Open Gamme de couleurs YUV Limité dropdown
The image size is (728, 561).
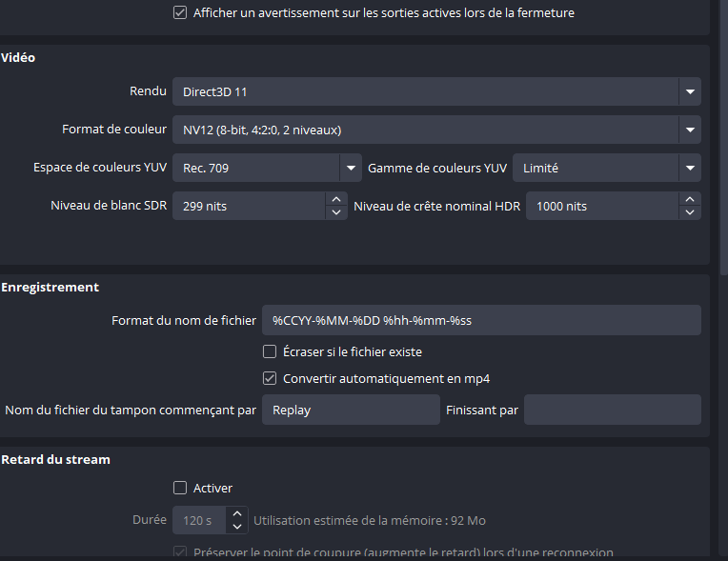click(607, 168)
